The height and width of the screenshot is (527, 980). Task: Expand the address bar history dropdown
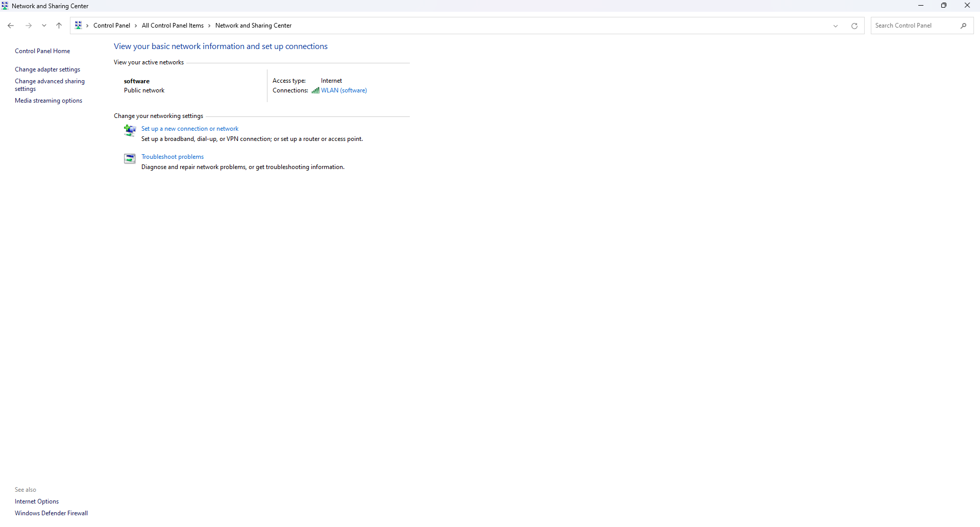coord(836,26)
